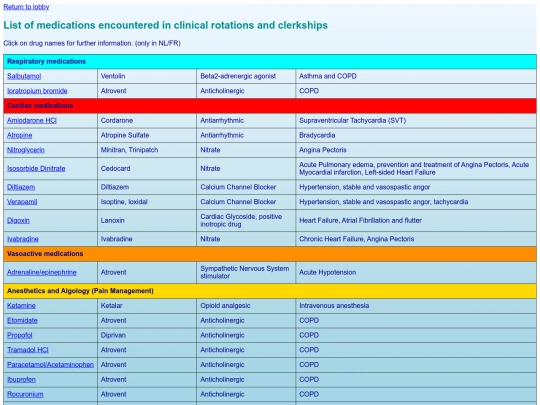Open the Tramadol HCl link
Image resolution: width=540 pixels, height=405 pixels.
28,350
